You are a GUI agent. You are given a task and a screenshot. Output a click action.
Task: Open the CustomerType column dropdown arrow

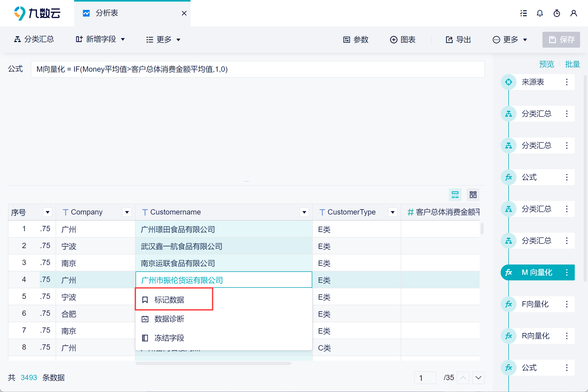pyautogui.click(x=392, y=212)
